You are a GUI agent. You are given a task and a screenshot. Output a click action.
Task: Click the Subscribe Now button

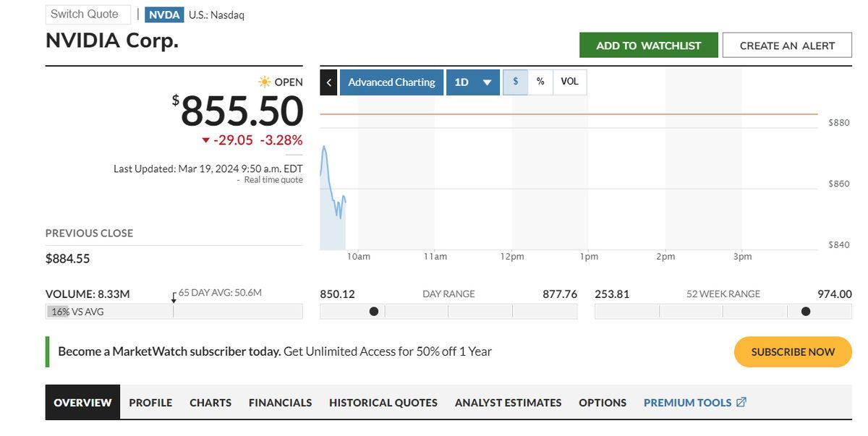[x=793, y=352]
